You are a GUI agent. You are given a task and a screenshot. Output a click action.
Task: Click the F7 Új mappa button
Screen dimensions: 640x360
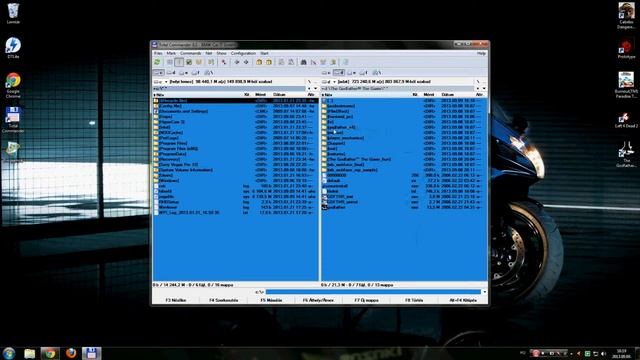(x=366, y=300)
